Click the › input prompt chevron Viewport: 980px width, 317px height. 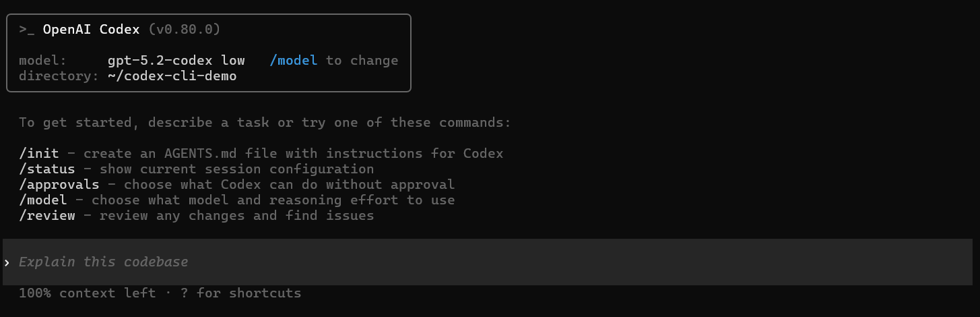(7, 262)
